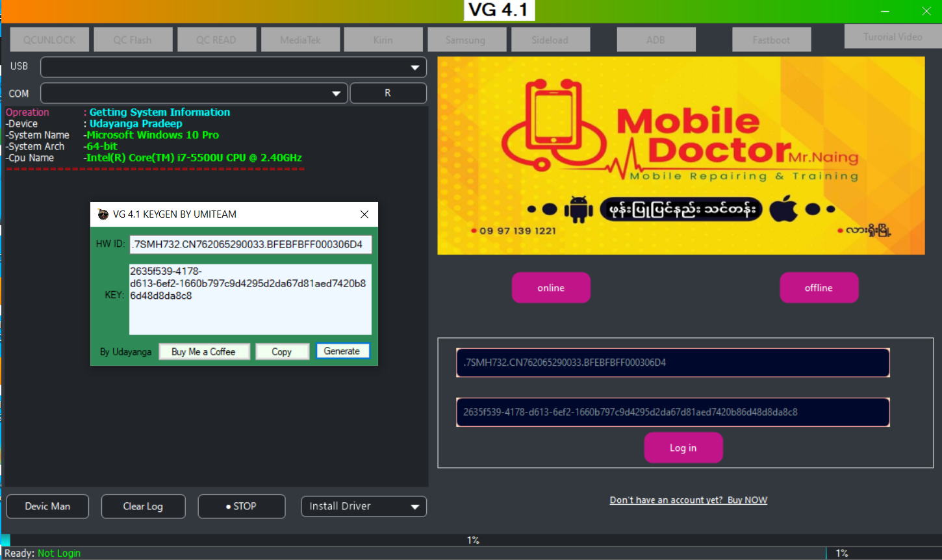Viewport: 942px width, 560px height.
Task: Click the 64-bit system arch text
Action: 102,146
